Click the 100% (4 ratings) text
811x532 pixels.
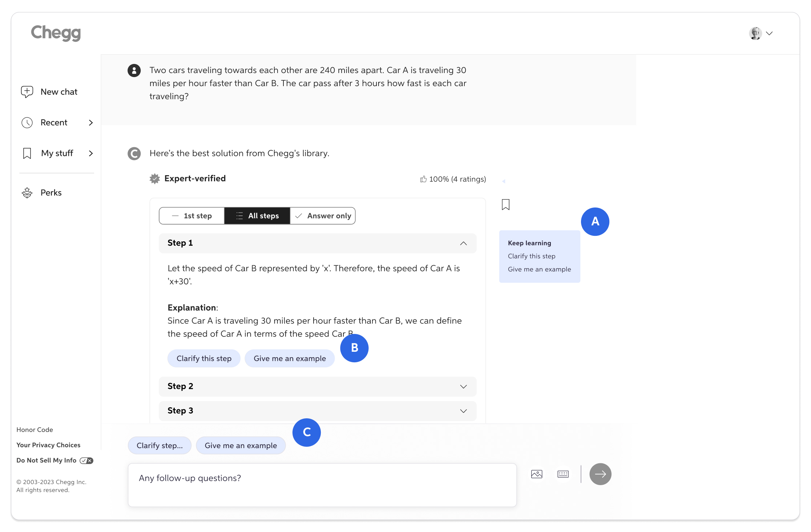pos(457,179)
